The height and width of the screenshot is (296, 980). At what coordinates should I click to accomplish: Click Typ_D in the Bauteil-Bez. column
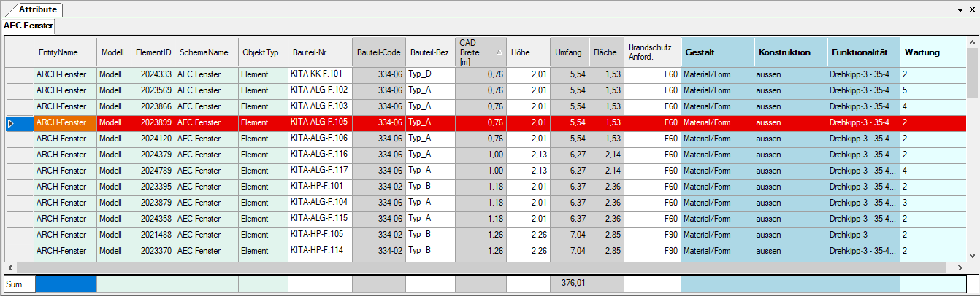pos(430,75)
